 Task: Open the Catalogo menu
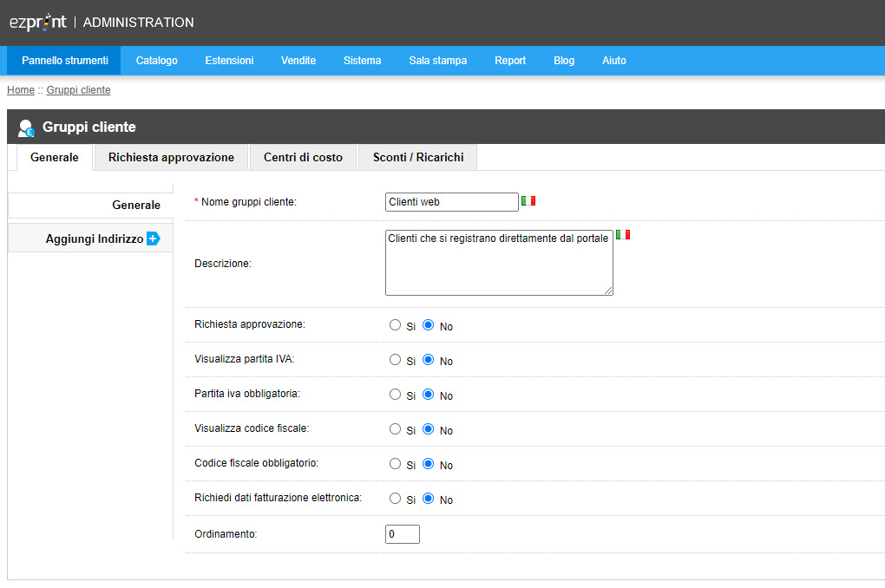click(157, 61)
